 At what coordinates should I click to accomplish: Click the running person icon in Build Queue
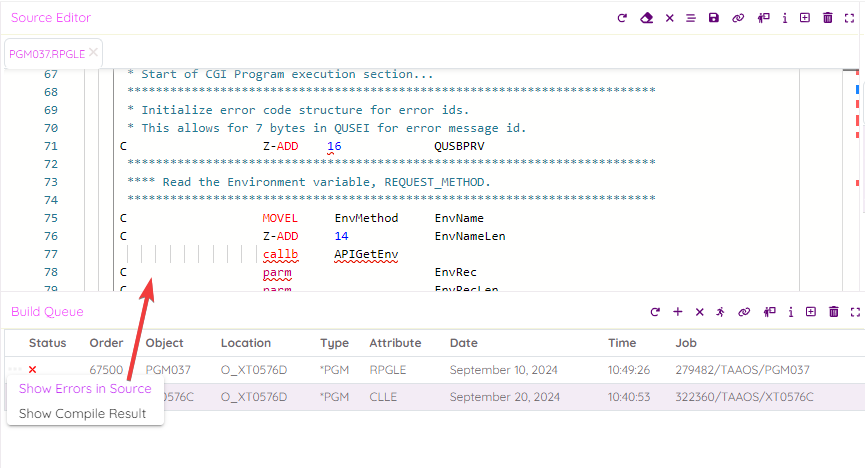click(x=721, y=312)
